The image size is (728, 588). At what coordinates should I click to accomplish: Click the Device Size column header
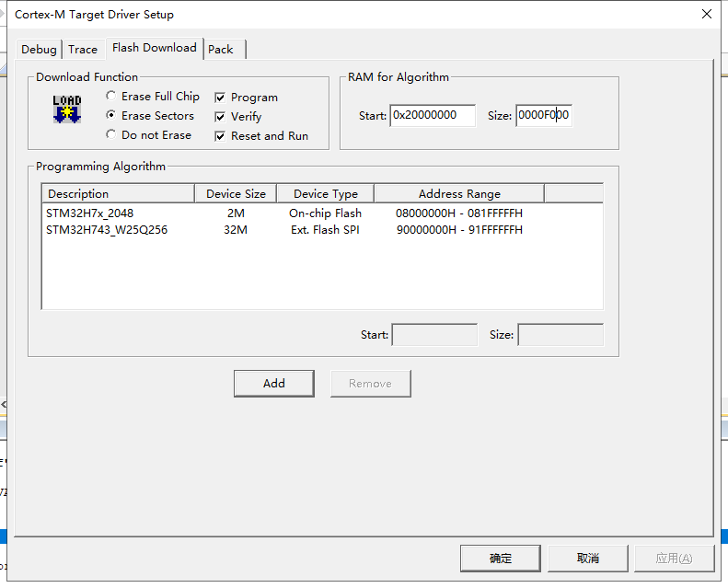[236, 194]
